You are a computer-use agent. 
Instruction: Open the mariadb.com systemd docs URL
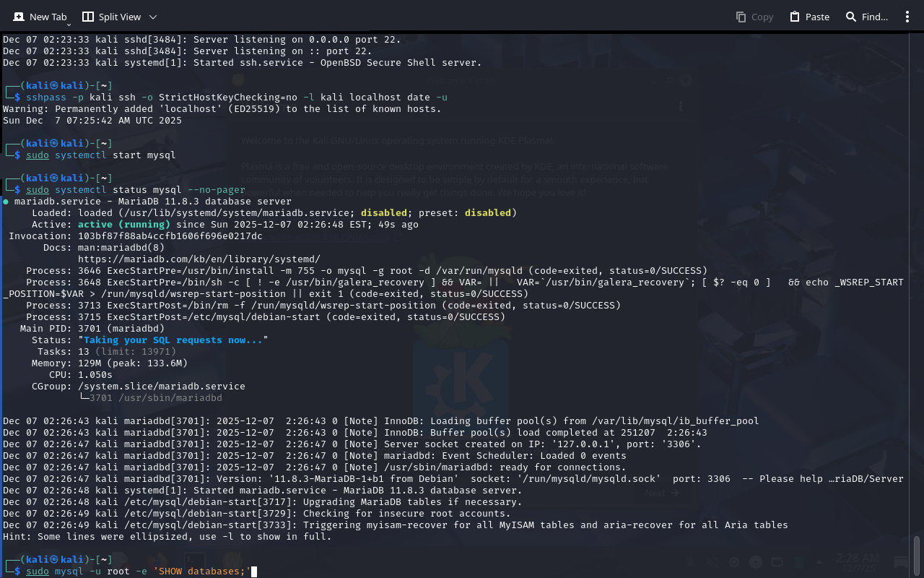coord(199,259)
